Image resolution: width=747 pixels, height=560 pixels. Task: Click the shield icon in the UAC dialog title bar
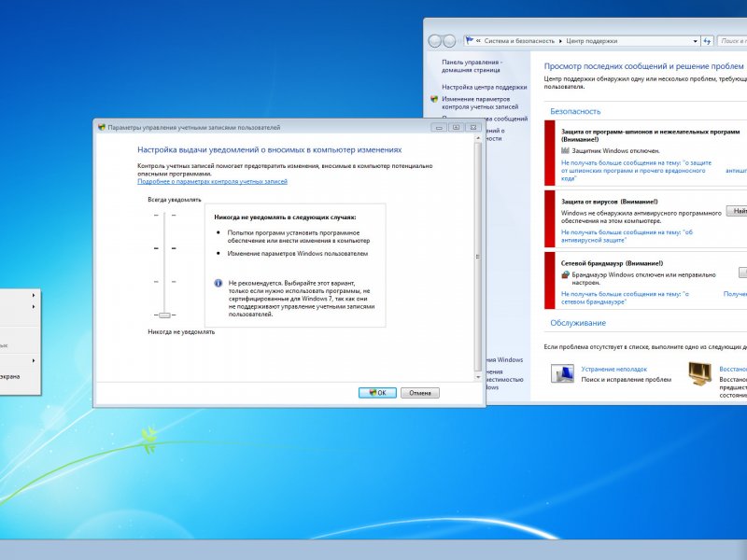click(x=102, y=127)
